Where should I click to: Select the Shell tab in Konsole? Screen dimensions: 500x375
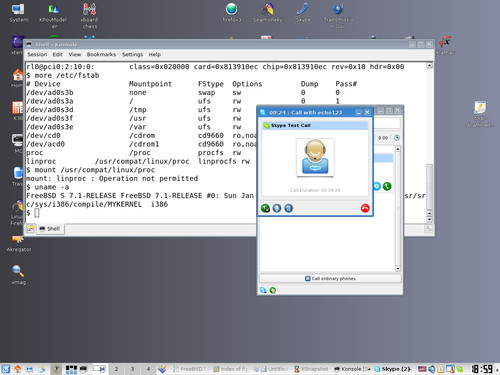pyautogui.click(x=50, y=229)
